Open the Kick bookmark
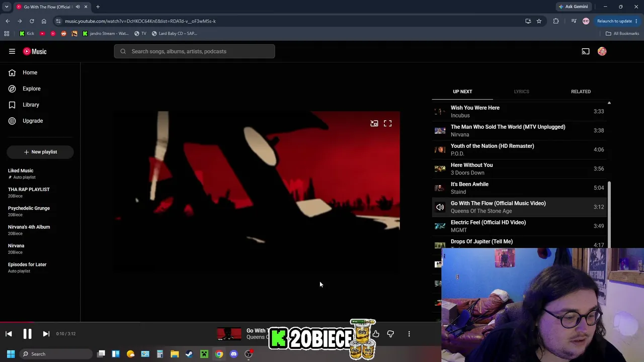This screenshot has height=362, width=644. click(x=27, y=33)
